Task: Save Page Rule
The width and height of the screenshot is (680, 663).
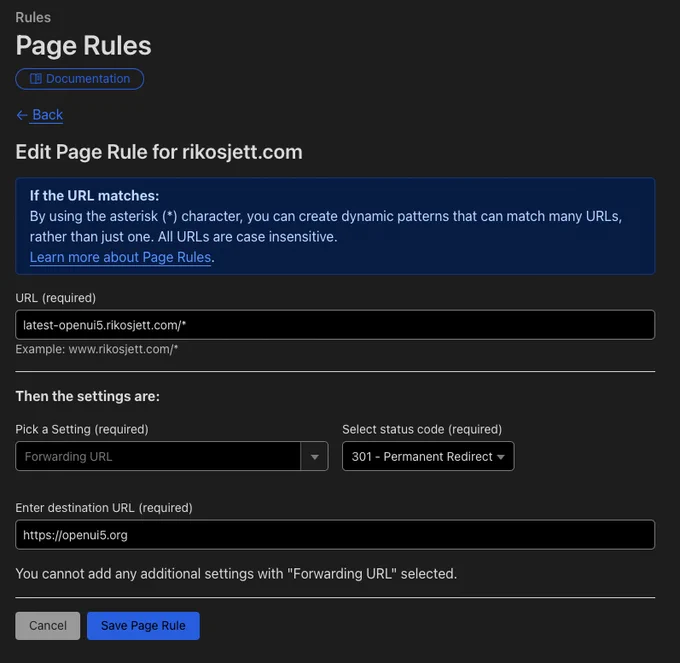Action: (x=143, y=626)
